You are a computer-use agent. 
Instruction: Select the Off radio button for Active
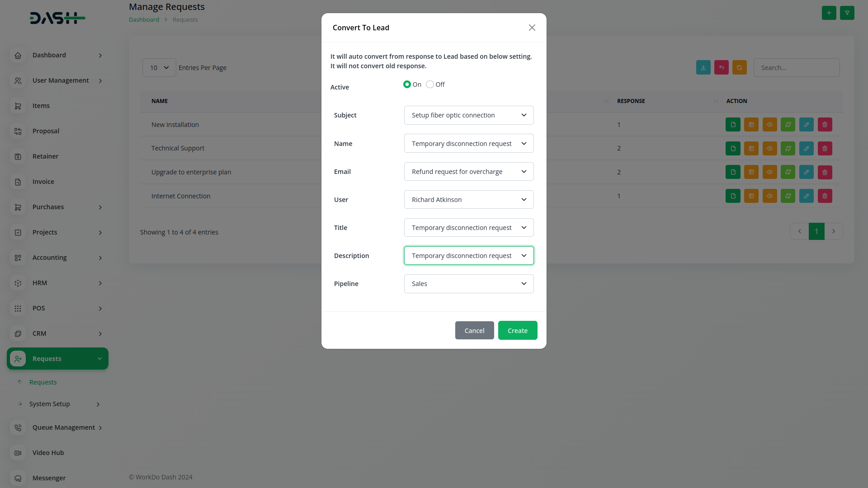coord(430,84)
